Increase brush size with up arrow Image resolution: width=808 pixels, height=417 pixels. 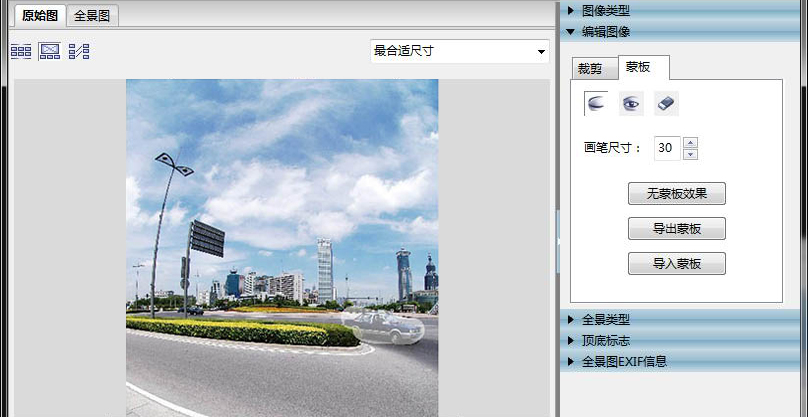[690, 142]
